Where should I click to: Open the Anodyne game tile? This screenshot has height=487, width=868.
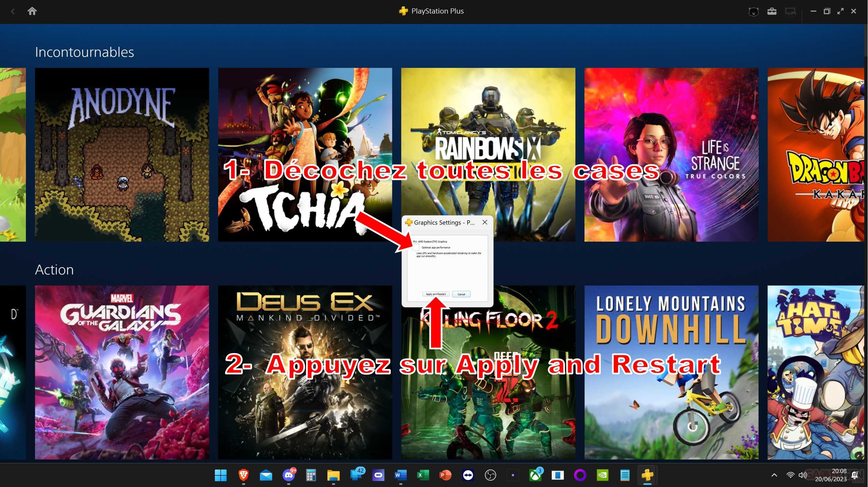tap(122, 154)
